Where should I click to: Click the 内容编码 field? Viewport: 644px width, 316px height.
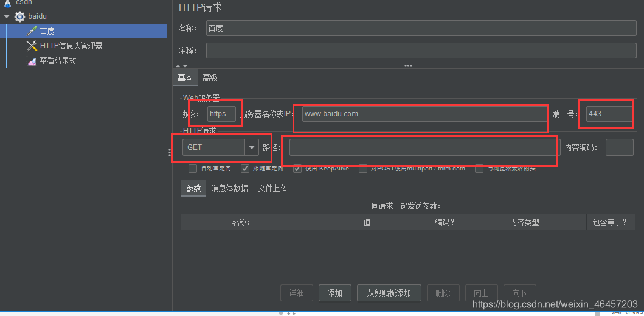(x=619, y=147)
